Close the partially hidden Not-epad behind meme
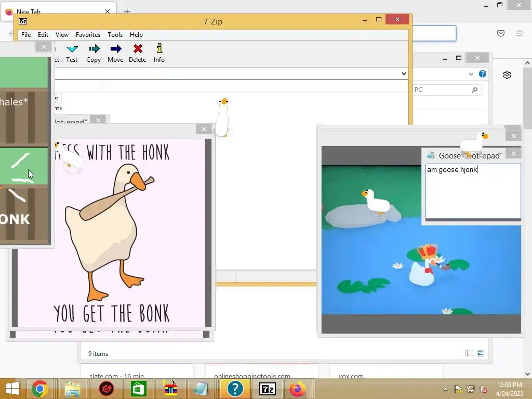The image size is (532, 399). tap(98, 120)
